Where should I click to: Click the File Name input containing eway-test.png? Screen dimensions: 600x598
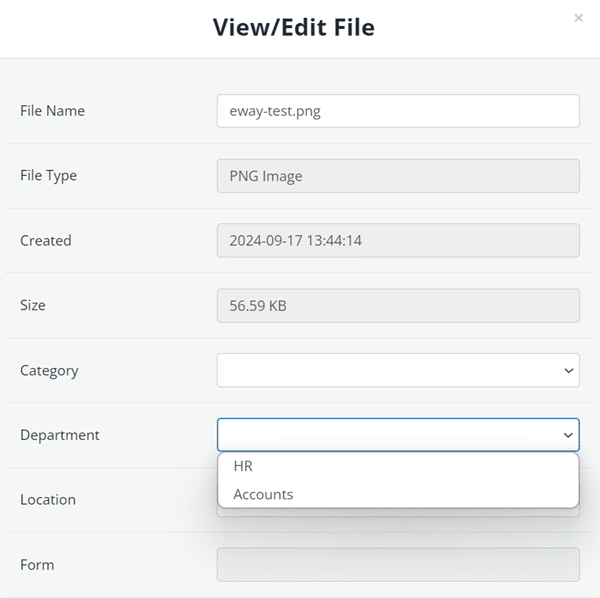(x=397, y=111)
